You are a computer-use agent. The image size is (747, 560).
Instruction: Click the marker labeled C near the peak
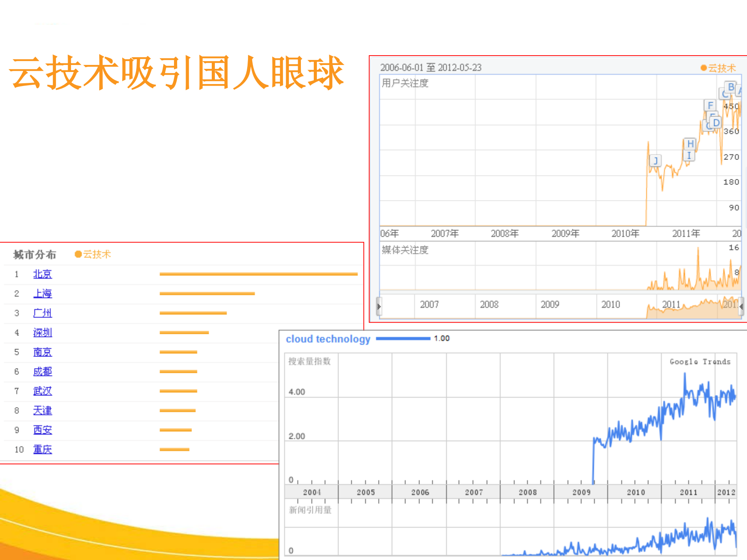tap(726, 94)
